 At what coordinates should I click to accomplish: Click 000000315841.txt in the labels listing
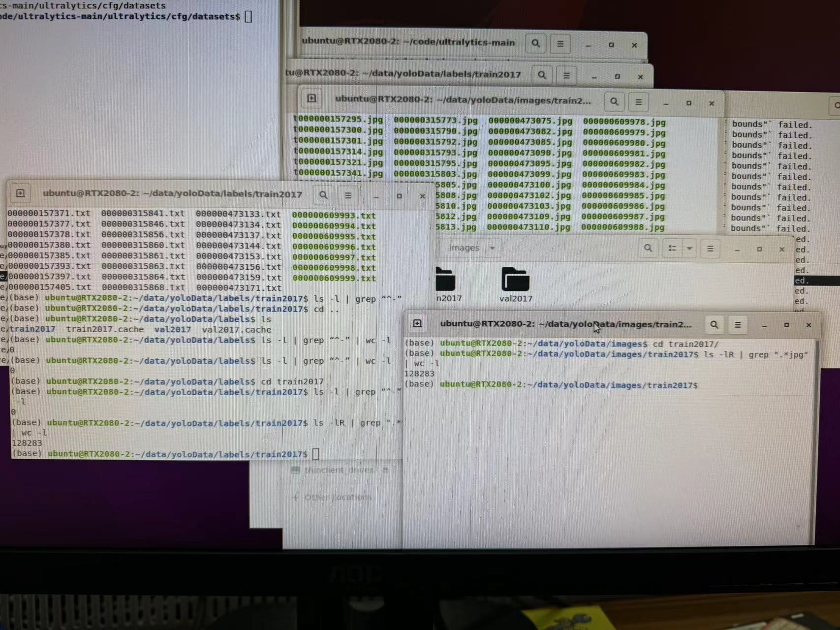point(143,214)
